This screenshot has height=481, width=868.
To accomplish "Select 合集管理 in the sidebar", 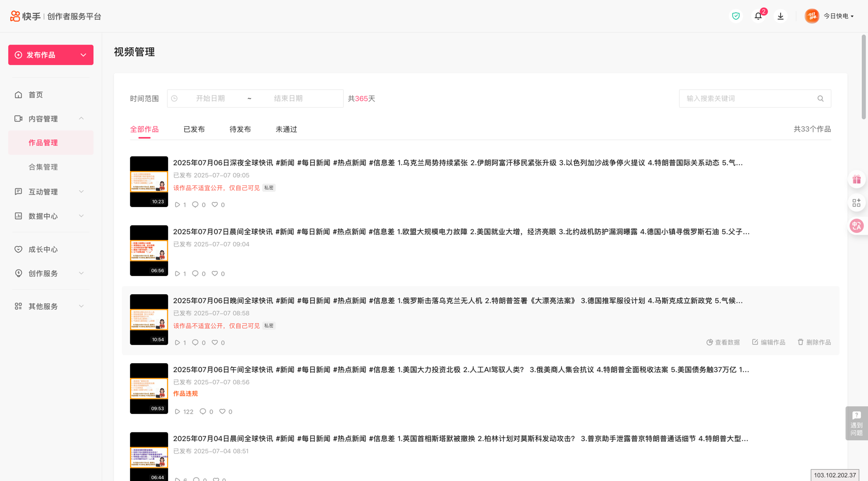I will pyautogui.click(x=43, y=167).
